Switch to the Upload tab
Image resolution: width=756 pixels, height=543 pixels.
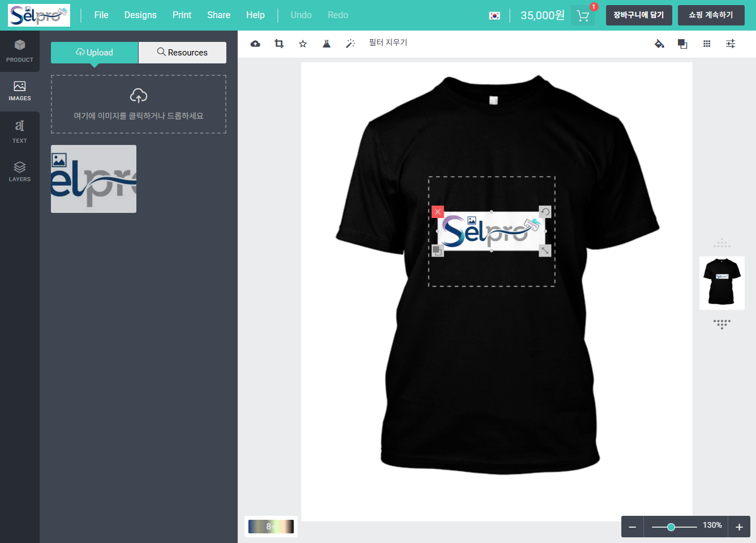click(x=94, y=53)
